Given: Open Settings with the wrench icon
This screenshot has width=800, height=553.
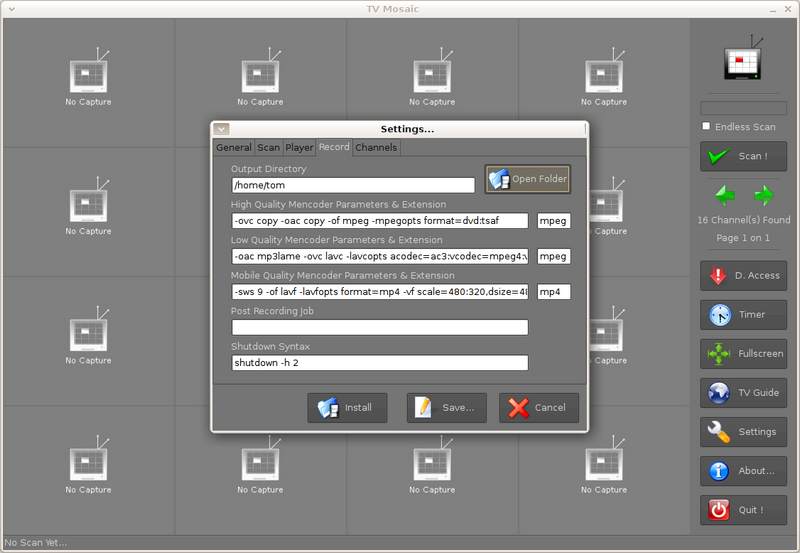Looking at the screenshot, I should (x=743, y=432).
